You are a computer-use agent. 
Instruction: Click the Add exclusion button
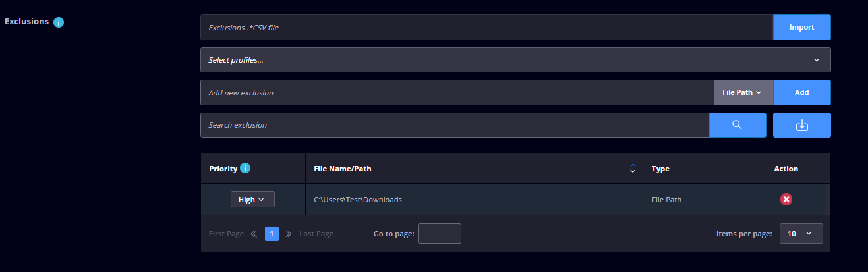(801, 93)
